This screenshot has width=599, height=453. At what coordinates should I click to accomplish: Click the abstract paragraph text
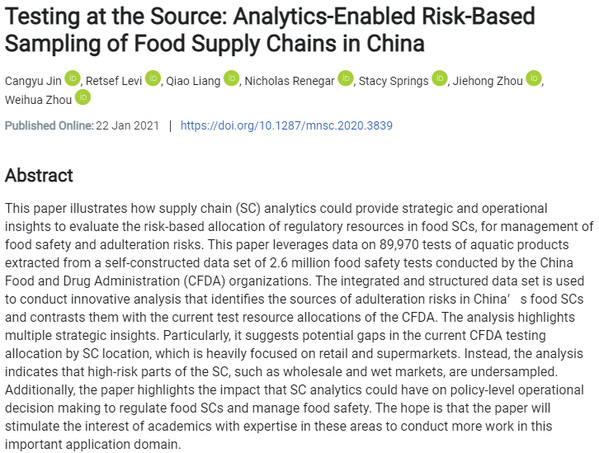tap(299, 326)
